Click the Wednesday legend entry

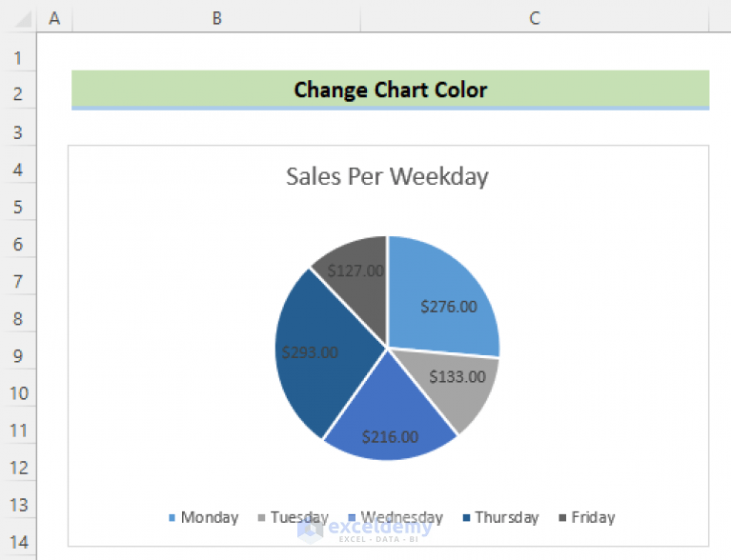coord(396,517)
